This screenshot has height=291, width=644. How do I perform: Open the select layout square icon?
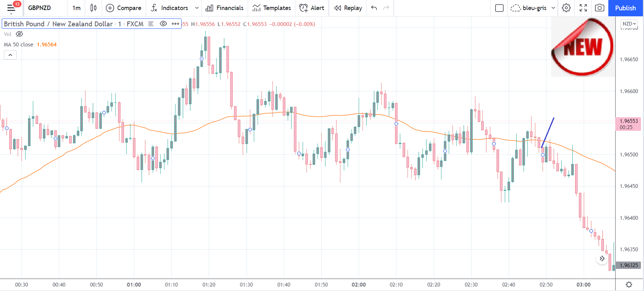(499, 8)
